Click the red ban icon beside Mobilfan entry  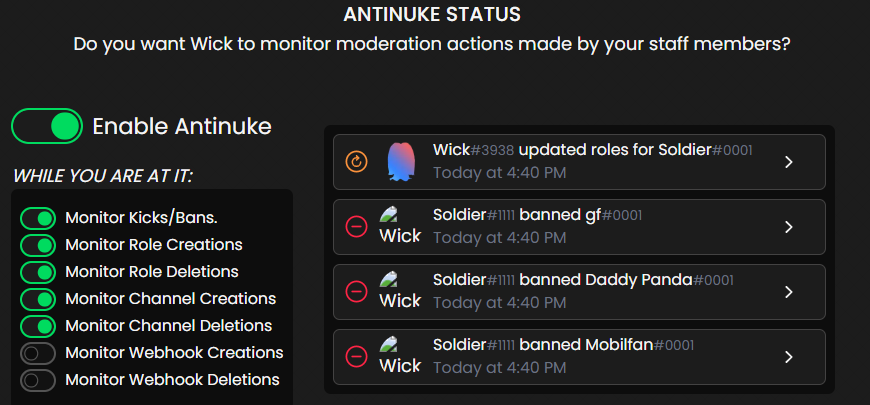[356, 356]
